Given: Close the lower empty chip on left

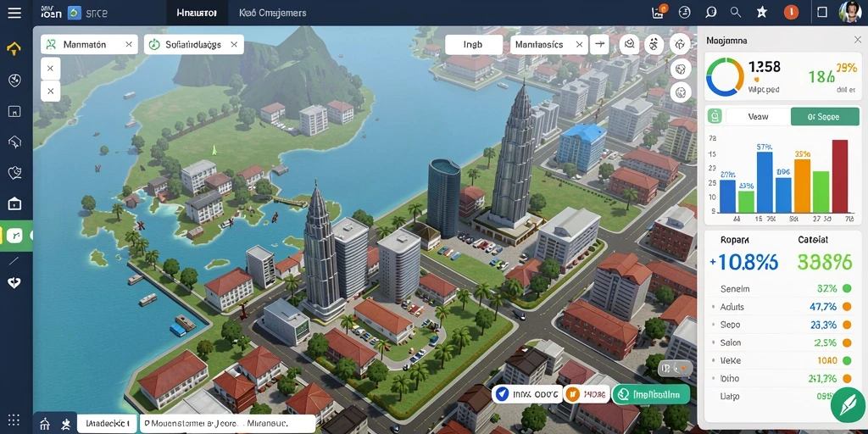Looking at the screenshot, I should coord(50,91).
